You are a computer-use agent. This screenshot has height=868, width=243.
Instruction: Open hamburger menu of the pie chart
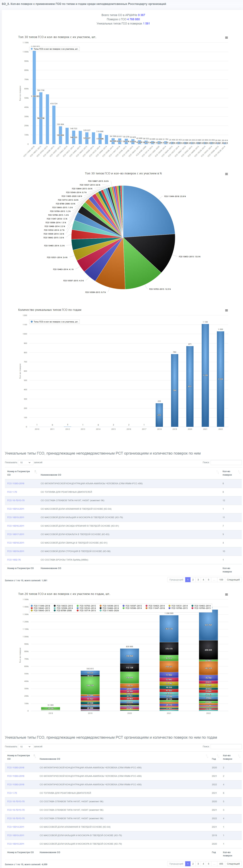[227, 174]
